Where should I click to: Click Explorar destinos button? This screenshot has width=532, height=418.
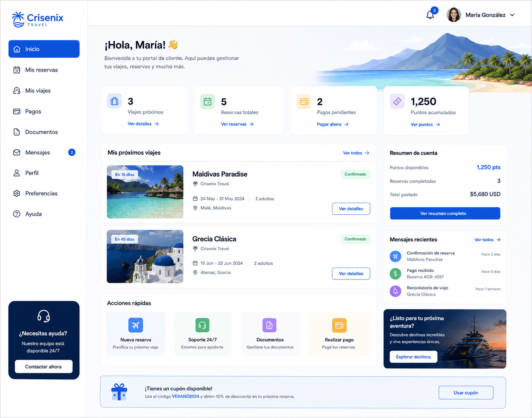pos(414,357)
